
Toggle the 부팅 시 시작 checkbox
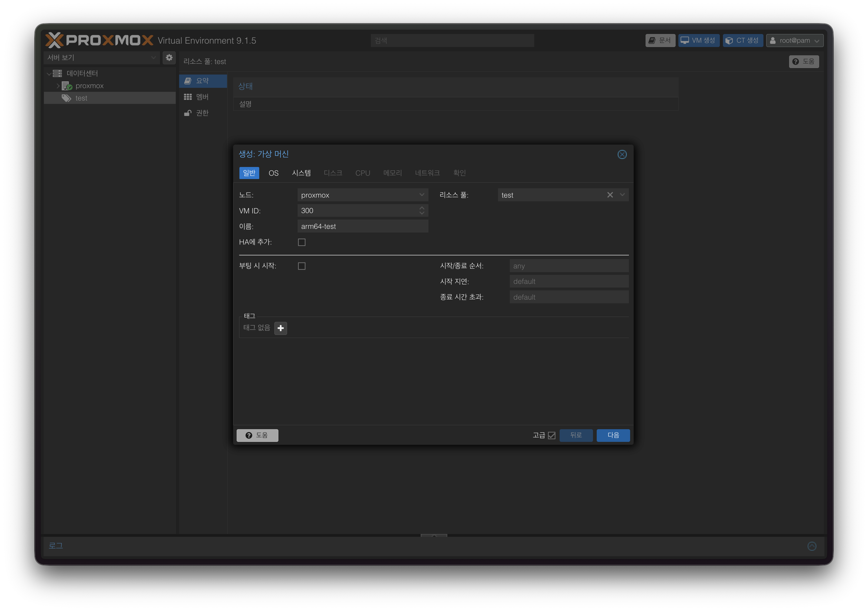pyautogui.click(x=302, y=266)
